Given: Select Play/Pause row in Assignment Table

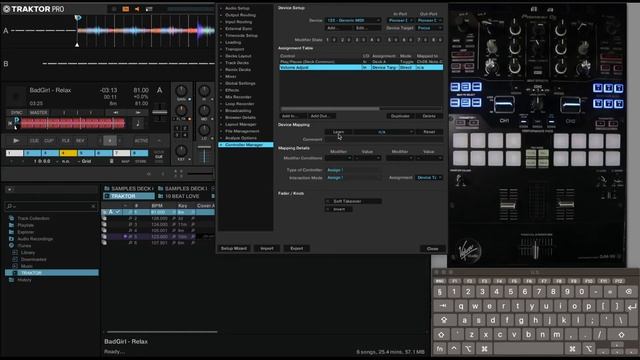Looking at the screenshot, I should click(361, 62).
